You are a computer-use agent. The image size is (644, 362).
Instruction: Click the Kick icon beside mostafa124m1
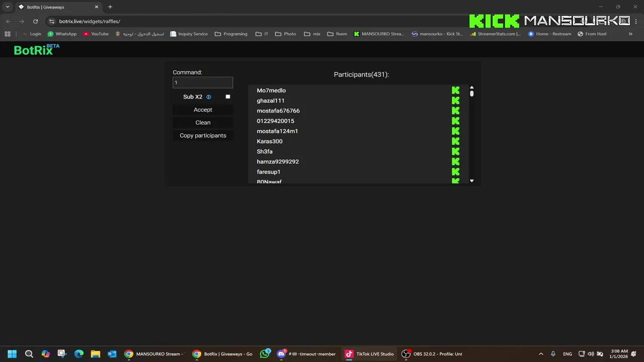(x=455, y=131)
